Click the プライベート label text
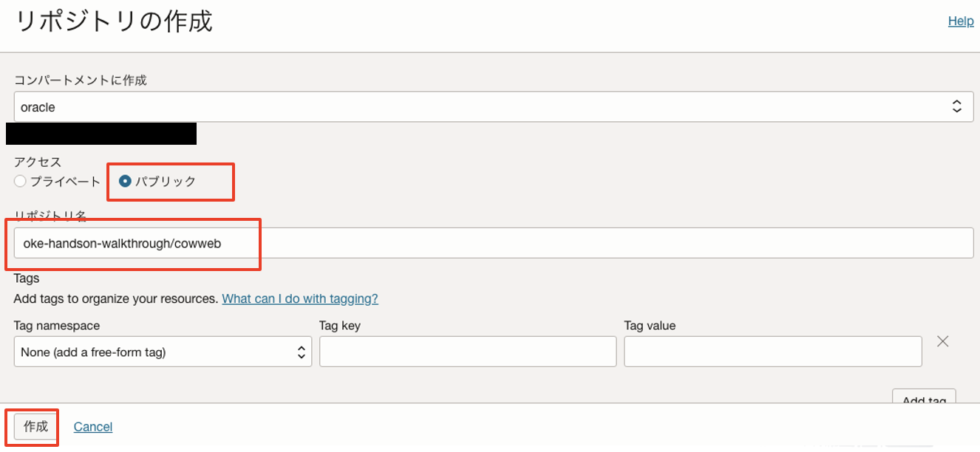This screenshot has height=452, width=980. tap(66, 182)
